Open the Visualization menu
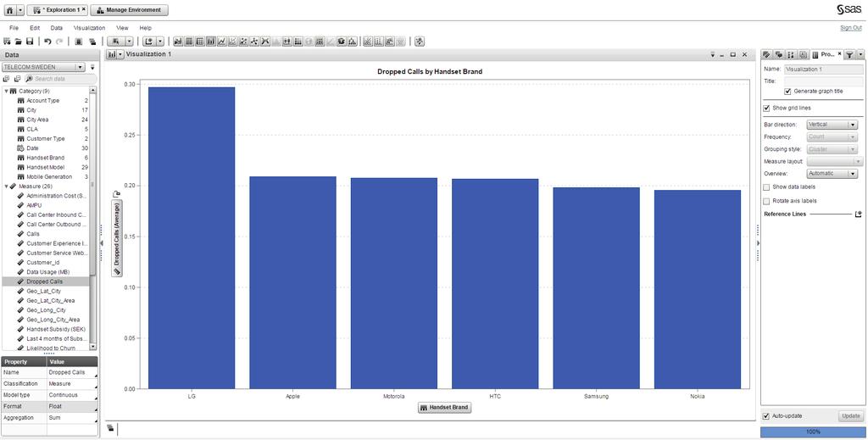868x440 pixels. click(89, 28)
